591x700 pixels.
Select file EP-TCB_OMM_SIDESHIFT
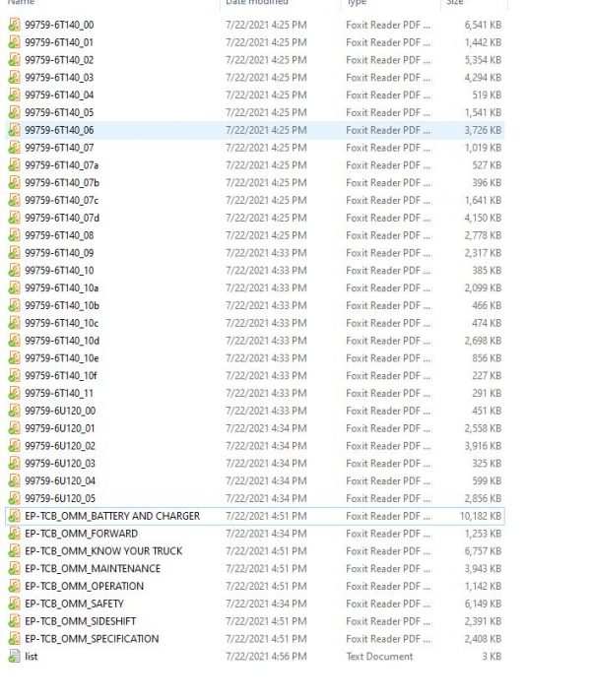(81, 621)
